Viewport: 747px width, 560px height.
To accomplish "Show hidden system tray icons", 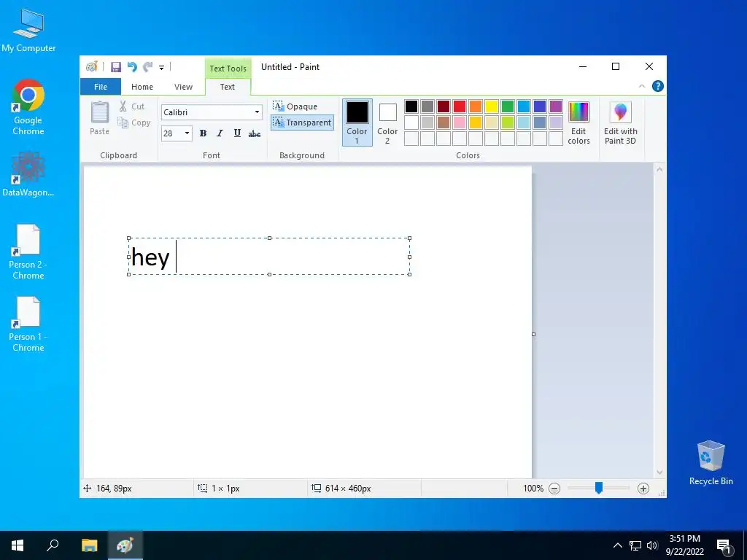I will 617,545.
